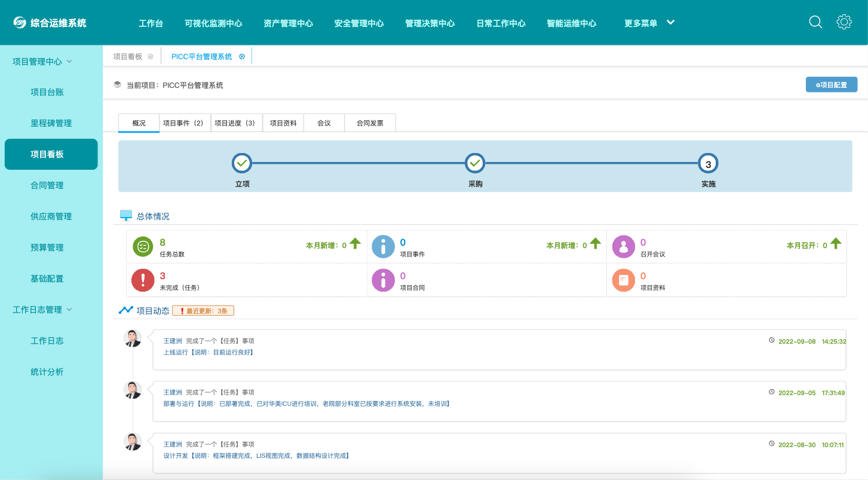Click the avatar of the 2022-08-30 entry

[x=133, y=442]
